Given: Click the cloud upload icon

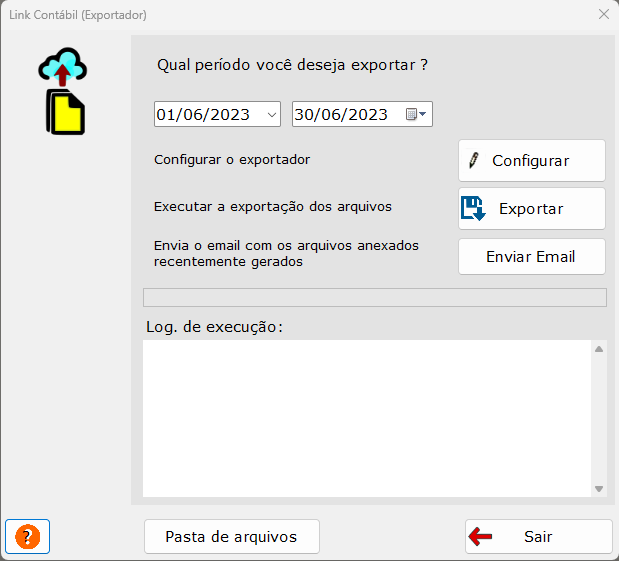Looking at the screenshot, I should pos(63,68).
